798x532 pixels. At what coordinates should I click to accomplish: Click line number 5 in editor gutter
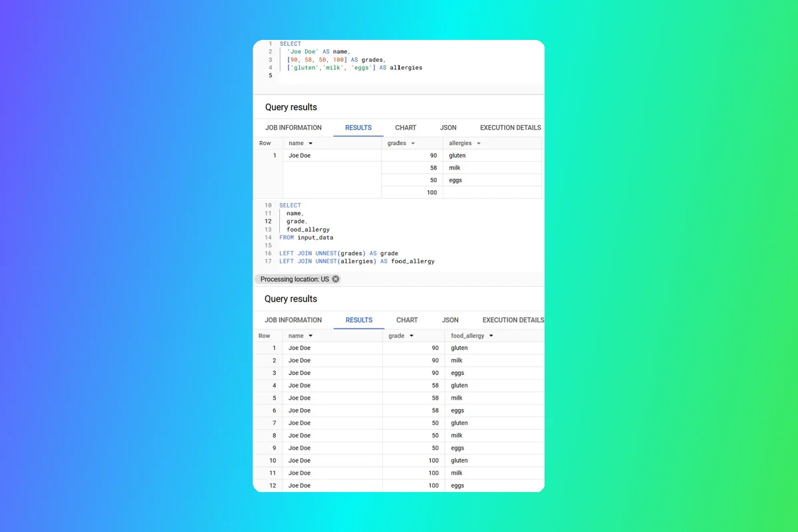270,76
